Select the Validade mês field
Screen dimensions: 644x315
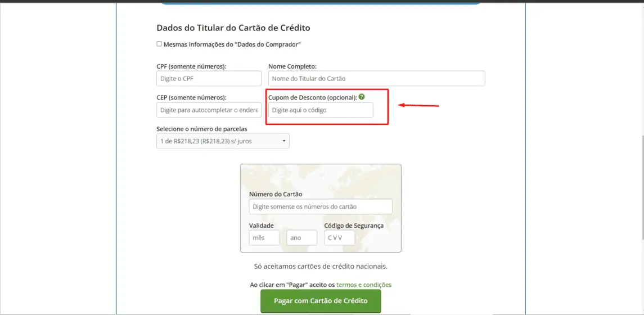pyautogui.click(x=264, y=238)
